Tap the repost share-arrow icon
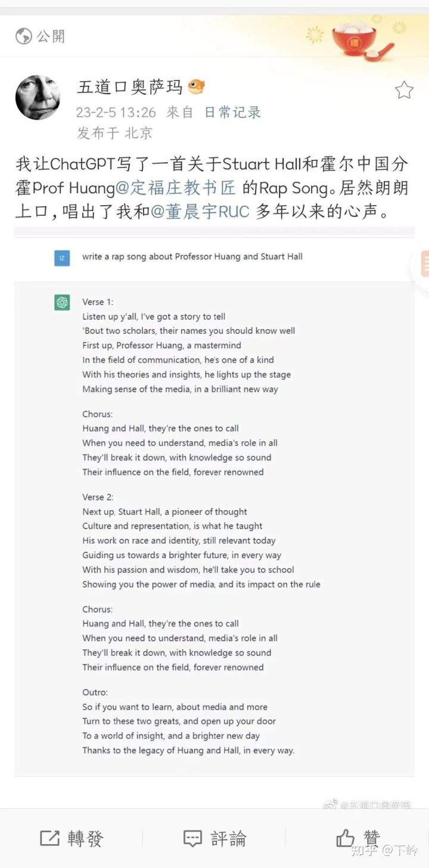 [x=49, y=838]
